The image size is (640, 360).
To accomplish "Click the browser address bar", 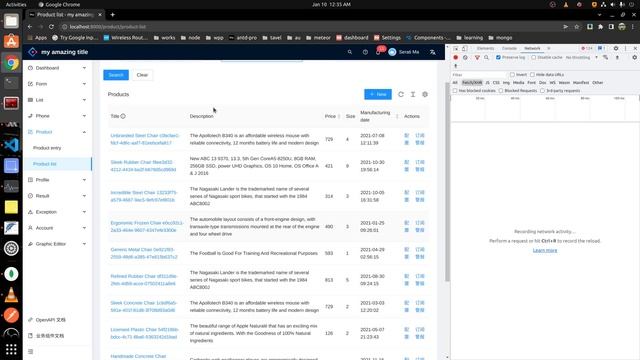I will click(x=310, y=27).
